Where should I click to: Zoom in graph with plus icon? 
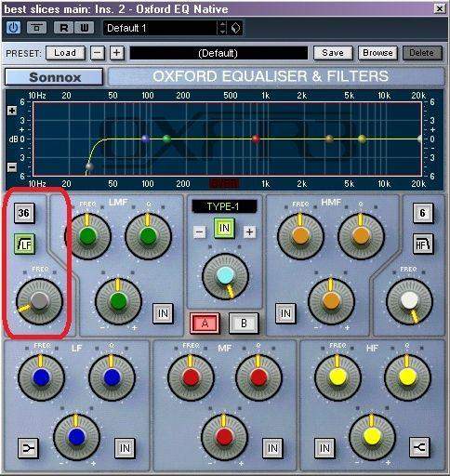pyautogui.click(x=12, y=111)
